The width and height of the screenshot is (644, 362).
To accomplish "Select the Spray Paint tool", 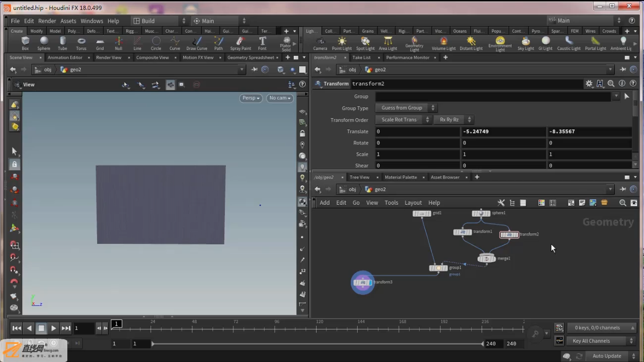I will coord(240,43).
